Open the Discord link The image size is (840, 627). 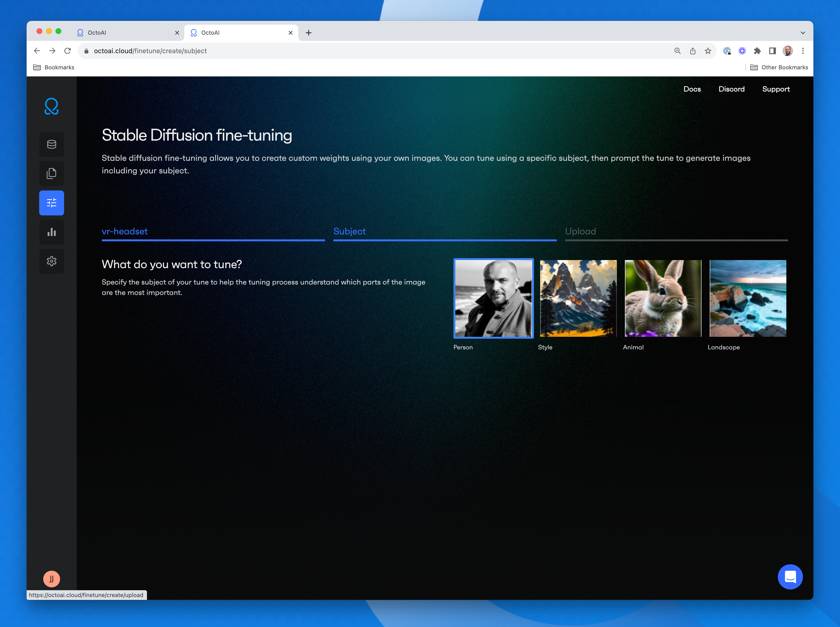(731, 89)
